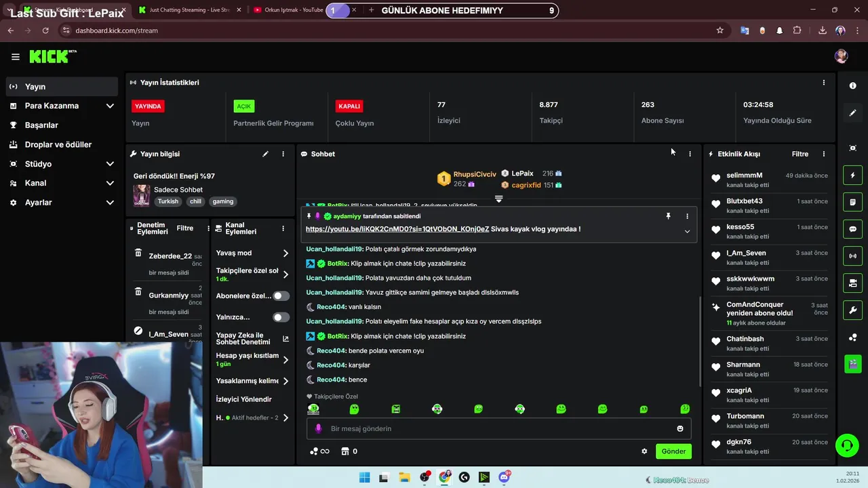Viewport: 868px width, 488px height.
Task: Click the camera-frame icon on the right sidebar
Action: (x=852, y=148)
